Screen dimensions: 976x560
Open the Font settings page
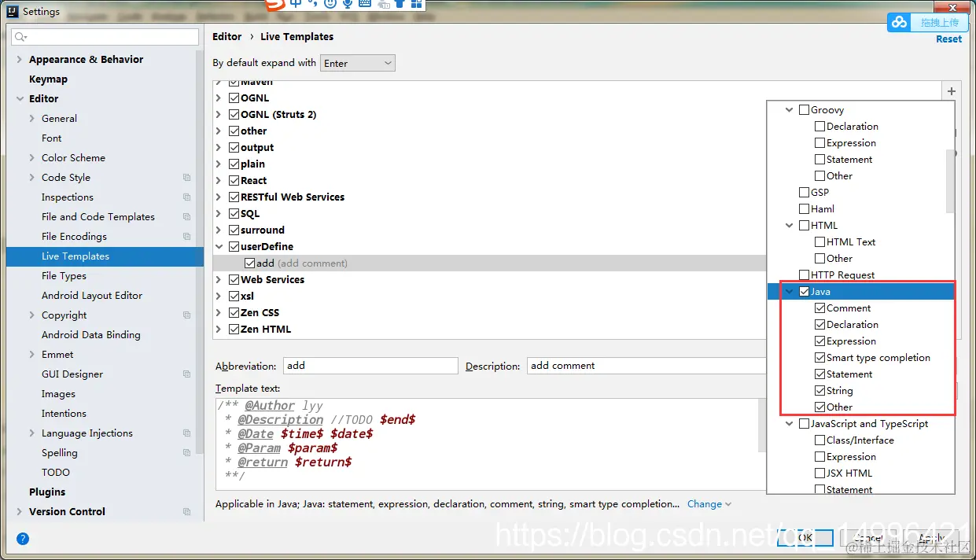pos(51,138)
